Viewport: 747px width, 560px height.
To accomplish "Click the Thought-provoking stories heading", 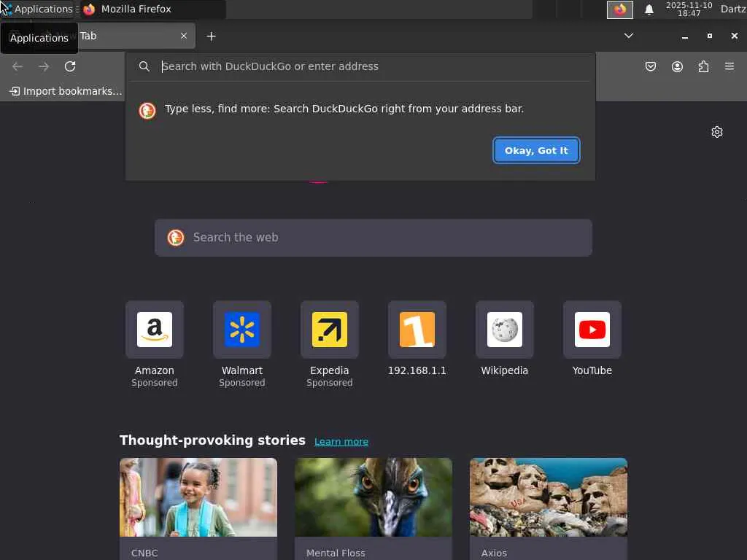I will (212, 440).
